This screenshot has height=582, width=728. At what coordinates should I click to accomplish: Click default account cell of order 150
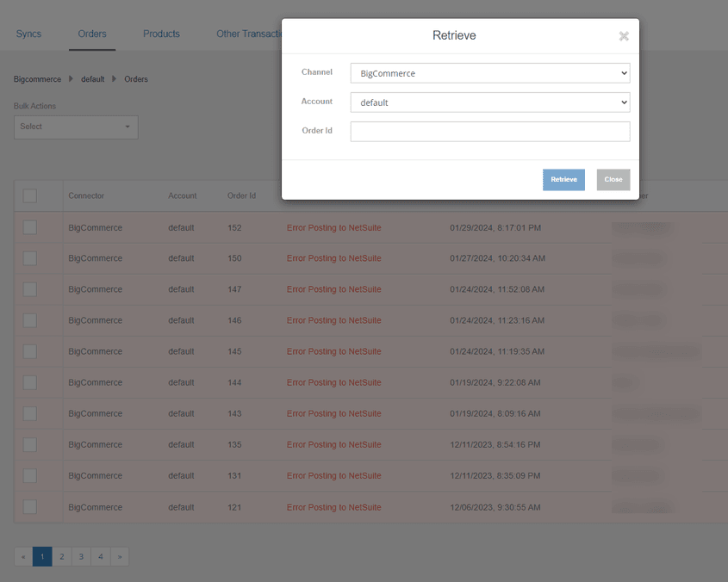pos(181,258)
